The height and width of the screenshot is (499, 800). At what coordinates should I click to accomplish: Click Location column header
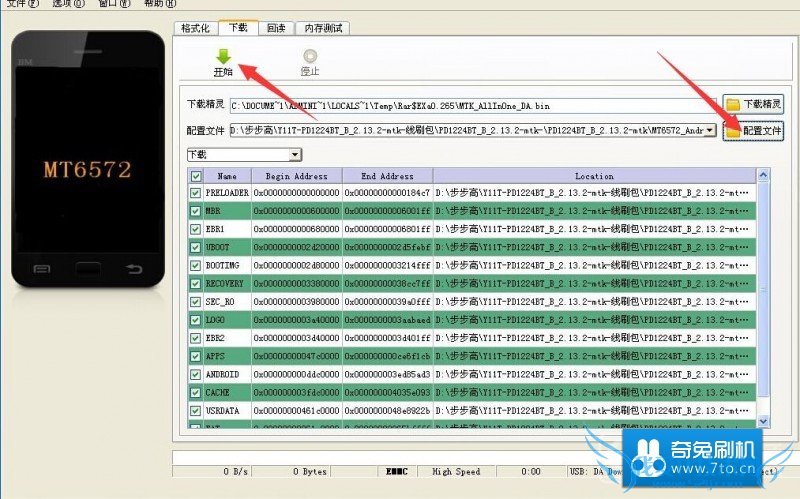pyautogui.click(x=594, y=176)
